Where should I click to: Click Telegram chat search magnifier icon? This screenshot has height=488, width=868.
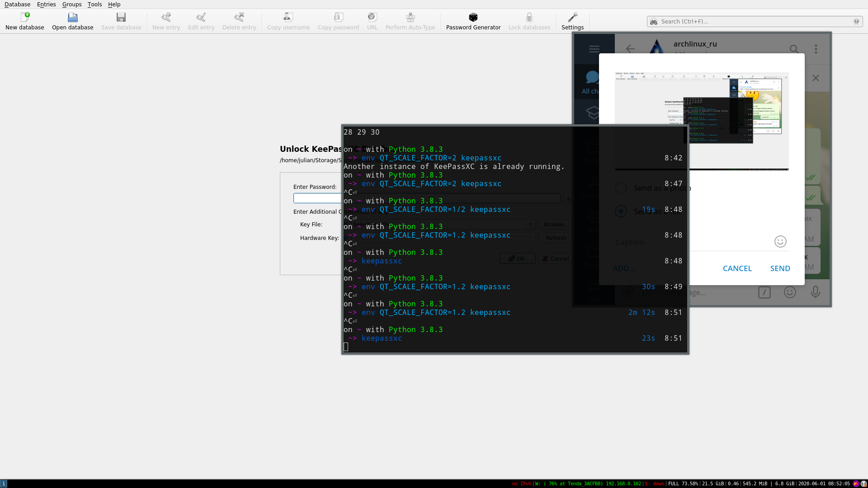click(794, 49)
